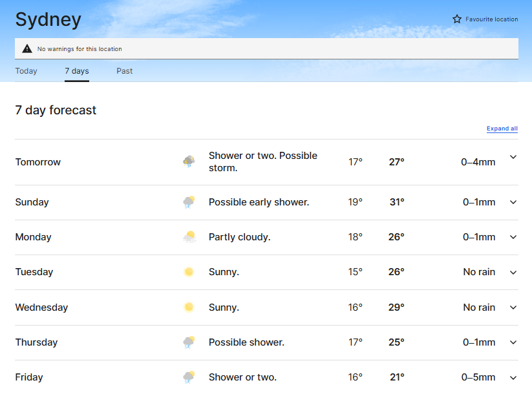Viewport: 532px width, 396px height.
Task: Click Thursday's possible shower icon
Action: (x=189, y=342)
